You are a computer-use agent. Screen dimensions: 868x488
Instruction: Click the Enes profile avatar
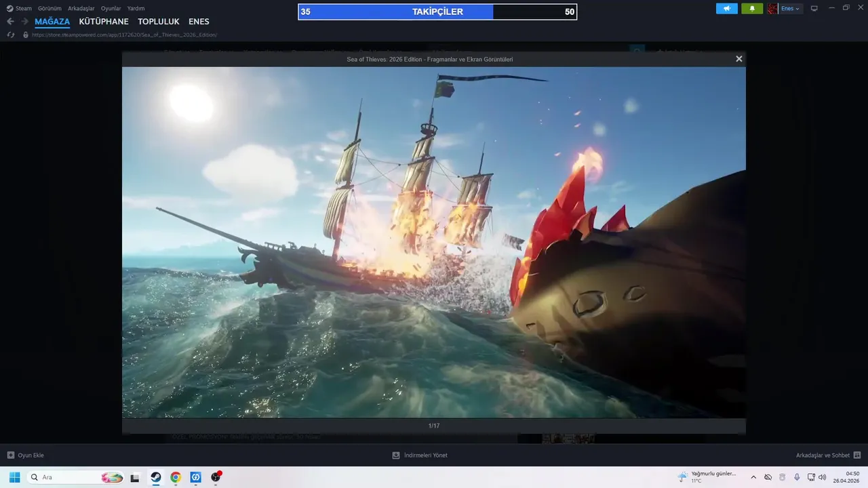click(x=772, y=9)
